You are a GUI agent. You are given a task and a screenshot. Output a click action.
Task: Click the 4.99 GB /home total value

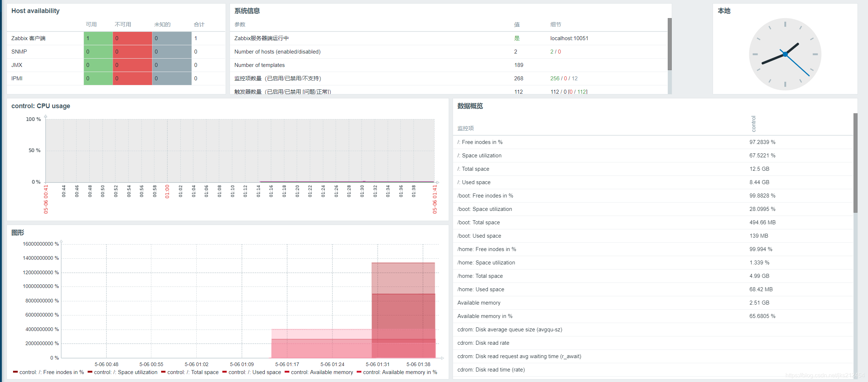[759, 276]
